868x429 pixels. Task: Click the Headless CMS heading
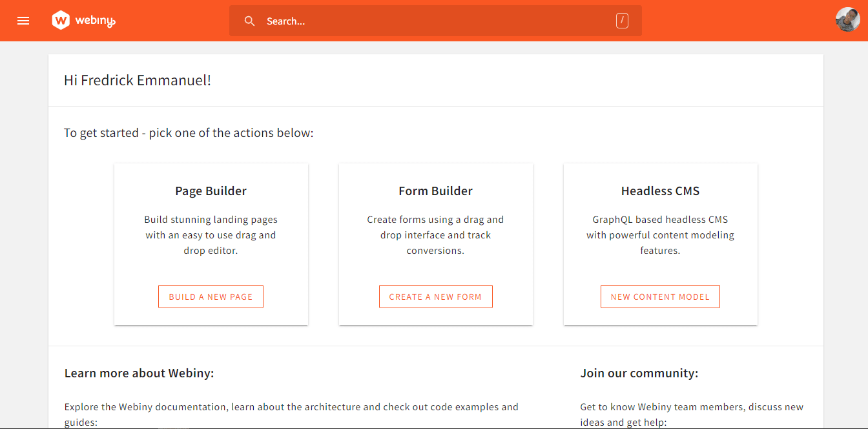click(x=660, y=191)
